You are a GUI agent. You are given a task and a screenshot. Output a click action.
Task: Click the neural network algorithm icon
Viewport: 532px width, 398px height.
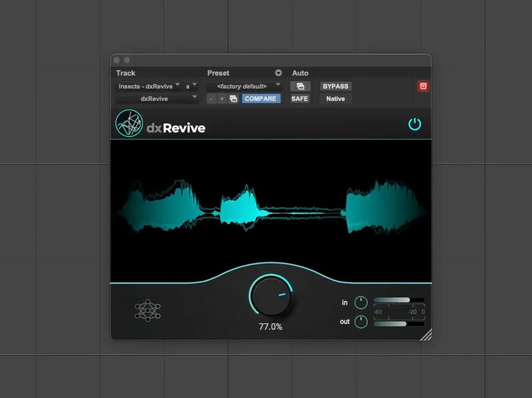(148, 310)
